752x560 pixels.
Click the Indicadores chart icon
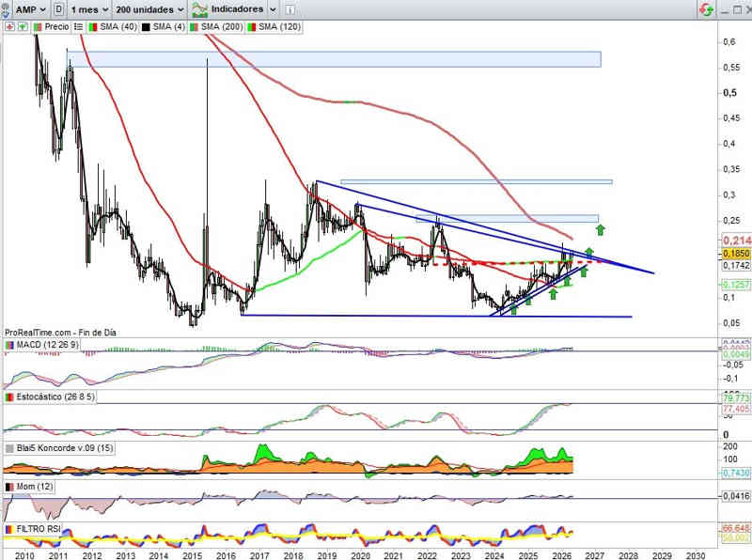(199, 9)
